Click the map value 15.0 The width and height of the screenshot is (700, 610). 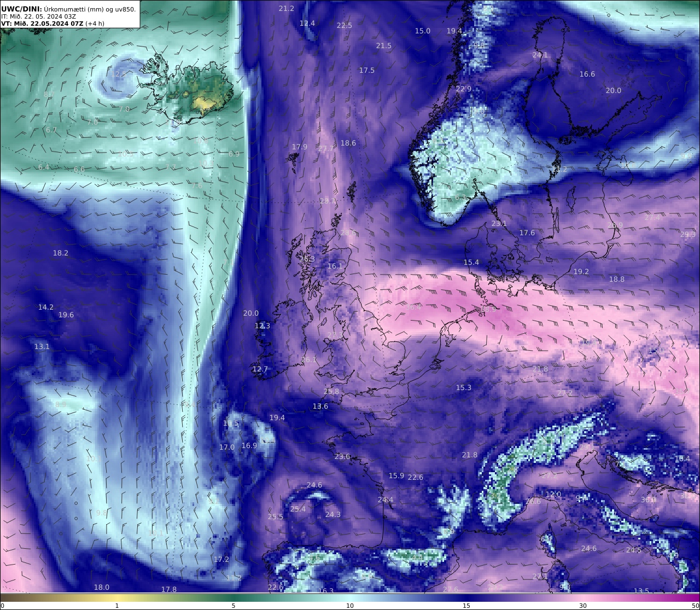423,31
